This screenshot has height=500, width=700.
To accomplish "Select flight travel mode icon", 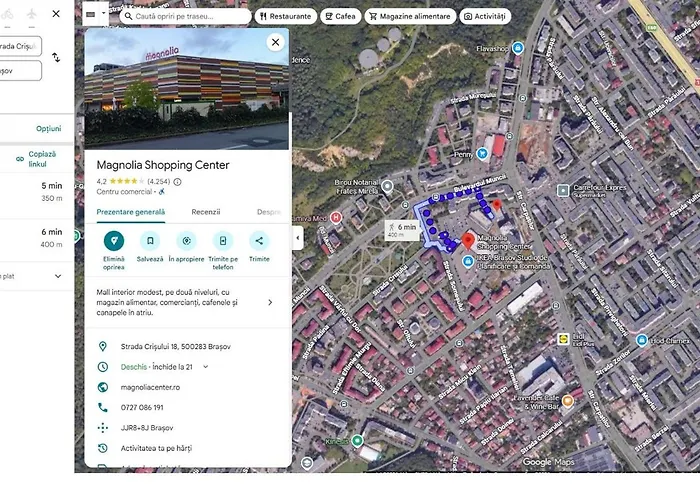I will coord(30,14).
